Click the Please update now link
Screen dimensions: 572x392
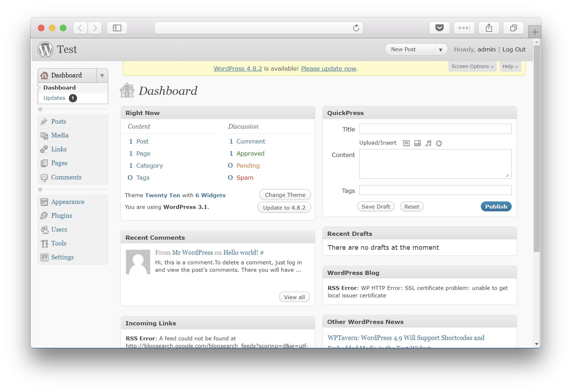(x=329, y=69)
